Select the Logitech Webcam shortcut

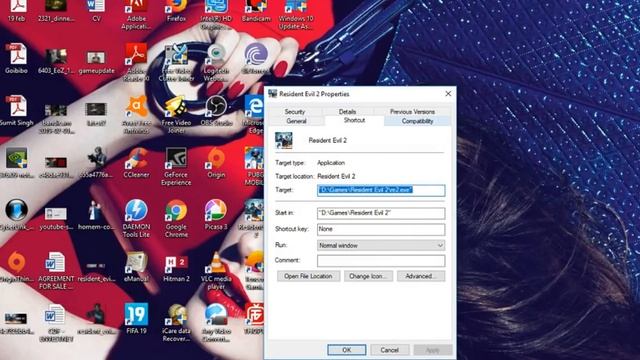(x=216, y=62)
